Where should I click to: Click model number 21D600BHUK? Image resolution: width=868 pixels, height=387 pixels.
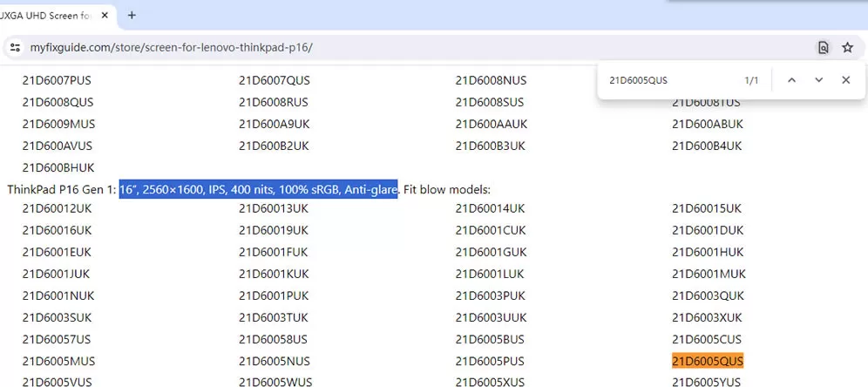pos(58,167)
